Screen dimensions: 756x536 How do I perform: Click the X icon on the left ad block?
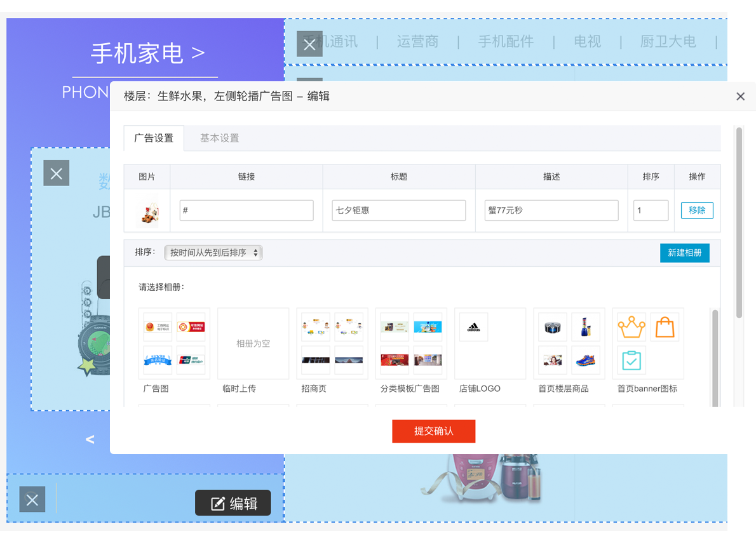click(57, 173)
